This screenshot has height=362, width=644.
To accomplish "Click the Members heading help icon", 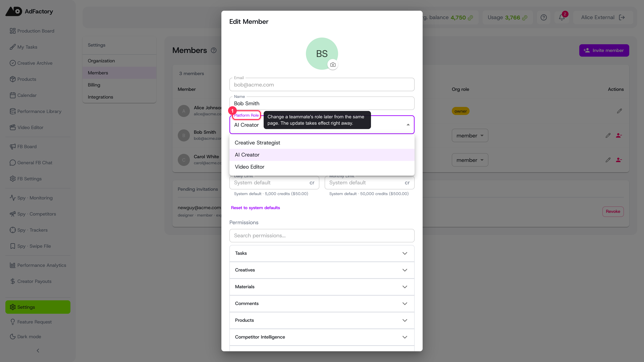I will pyautogui.click(x=213, y=50).
